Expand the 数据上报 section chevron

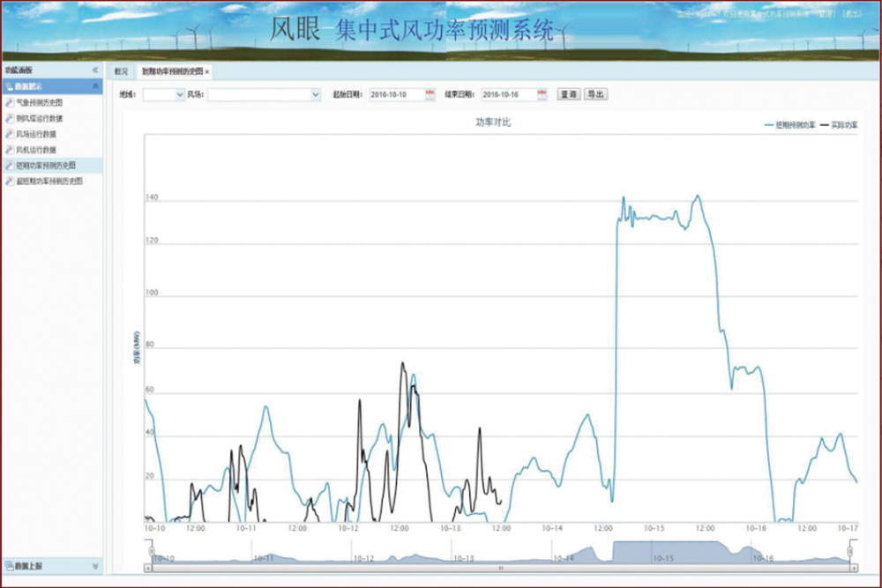pos(95,566)
